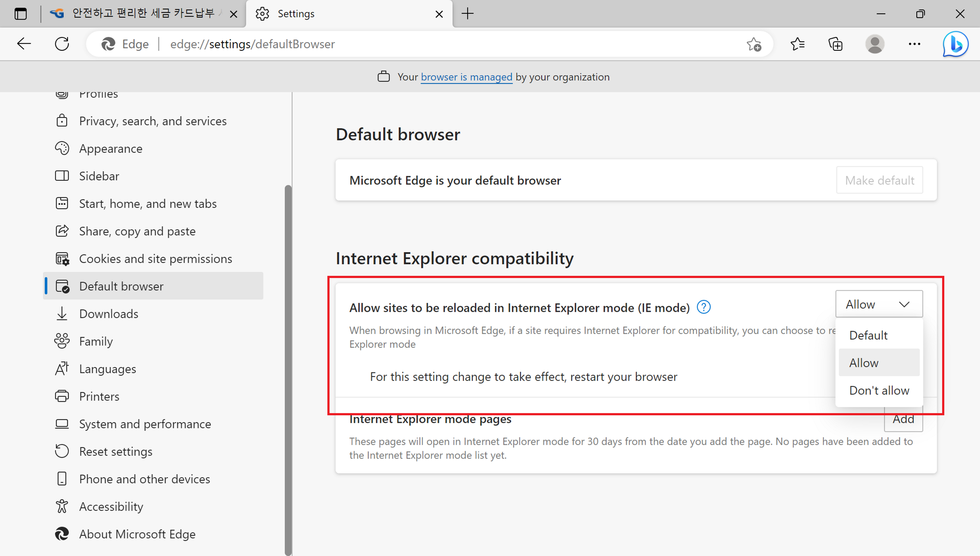Select Default in the dropdown list
Image resolution: width=980 pixels, height=556 pixels.
click(868, 335)
